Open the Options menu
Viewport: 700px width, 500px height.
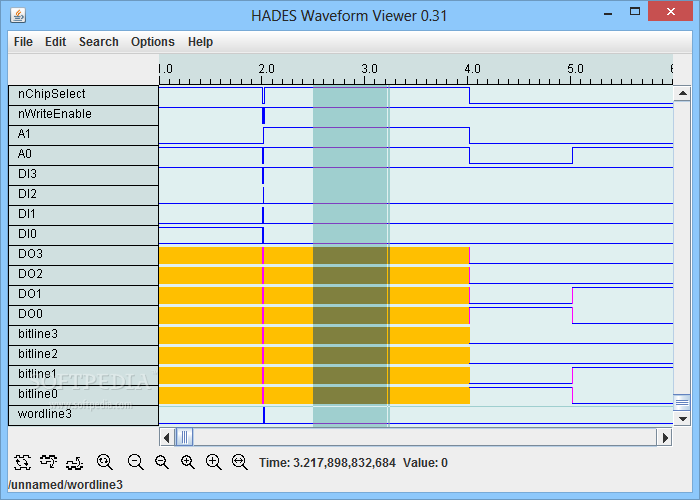tap(153, 42)
